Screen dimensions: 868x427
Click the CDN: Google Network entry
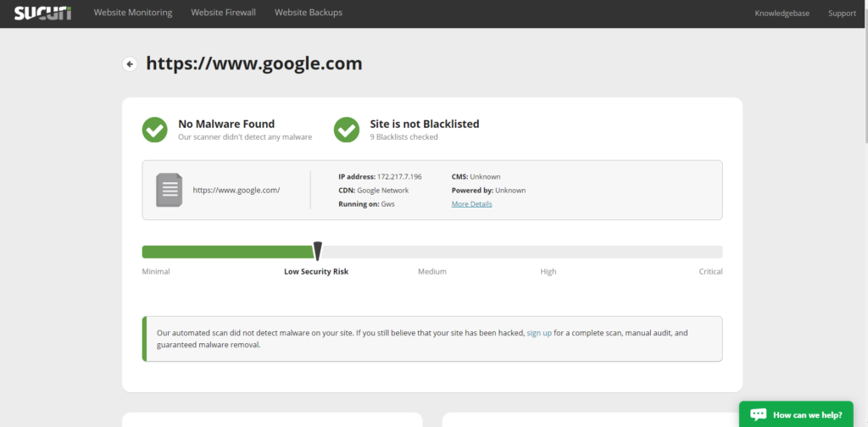click(374, 191)
